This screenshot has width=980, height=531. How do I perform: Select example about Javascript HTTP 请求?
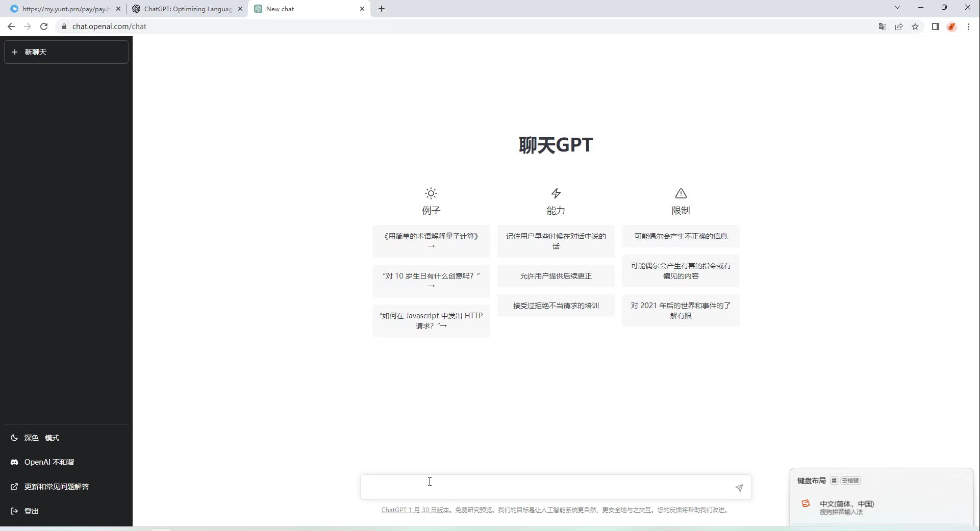pyautogui.click(x=431, y=321)
